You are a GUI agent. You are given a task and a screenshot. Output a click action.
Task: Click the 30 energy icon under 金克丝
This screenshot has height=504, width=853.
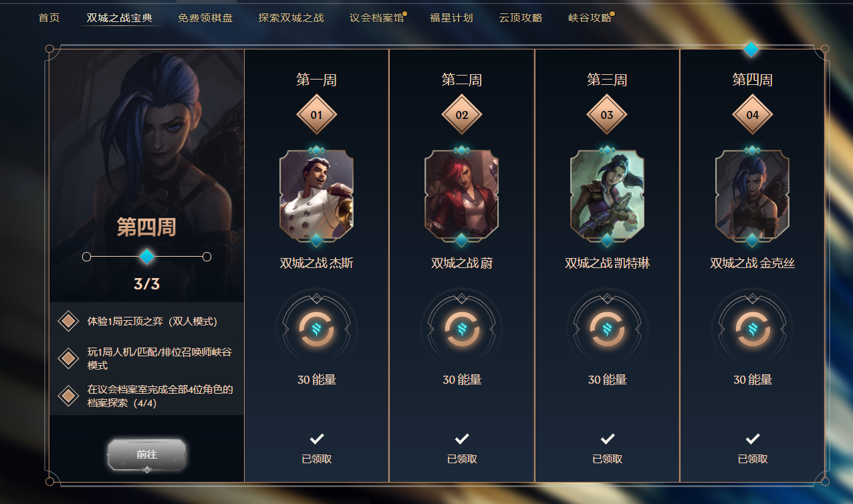click(x=753, y=329)
